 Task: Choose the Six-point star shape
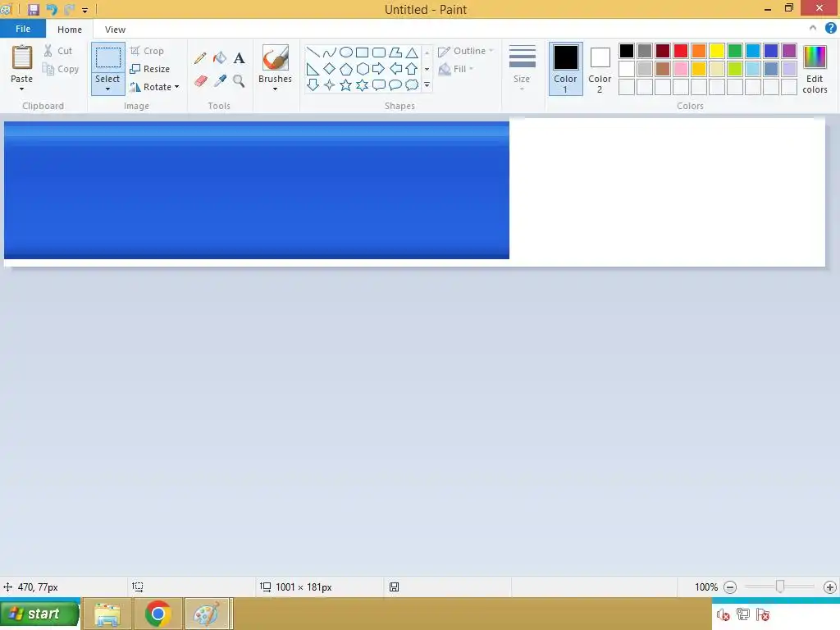point(363,85)
